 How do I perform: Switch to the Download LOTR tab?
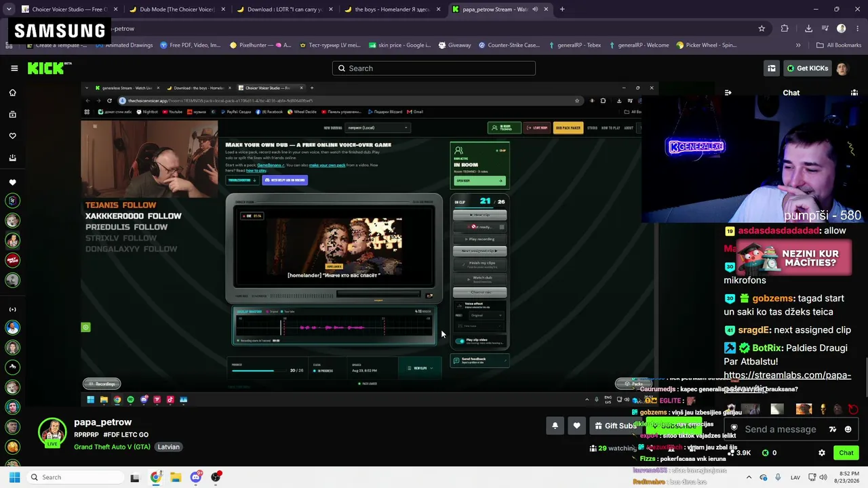click(x=284, y=9)
